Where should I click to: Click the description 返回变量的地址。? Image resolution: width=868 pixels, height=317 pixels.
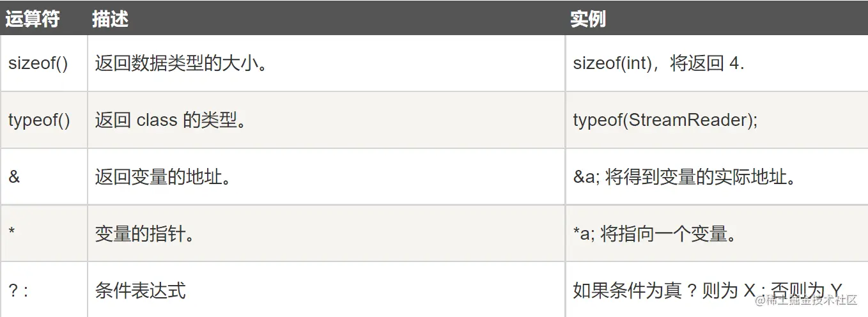tap(162, 177)
